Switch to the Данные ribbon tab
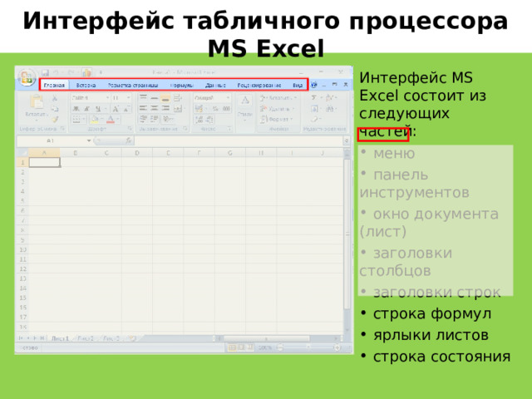This screenshot has width=532, height=399. pos(215,85)
